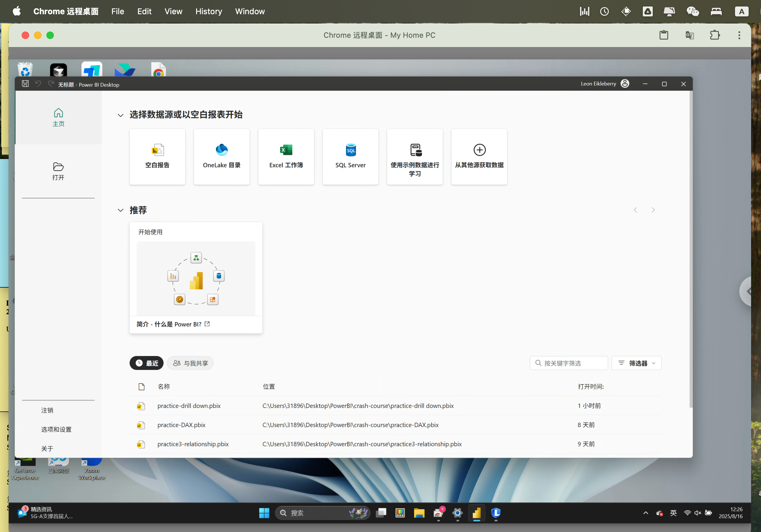Click the WeChat icon in macOS menu bar

click(x=693, y=11)
